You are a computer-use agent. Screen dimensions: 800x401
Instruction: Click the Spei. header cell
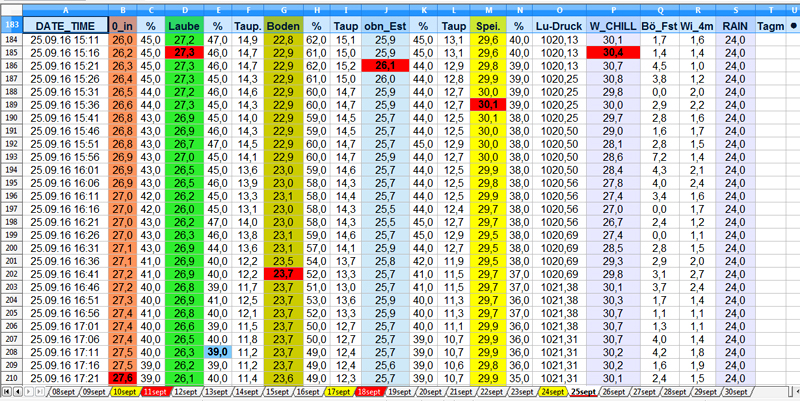(x=489, y=26)
